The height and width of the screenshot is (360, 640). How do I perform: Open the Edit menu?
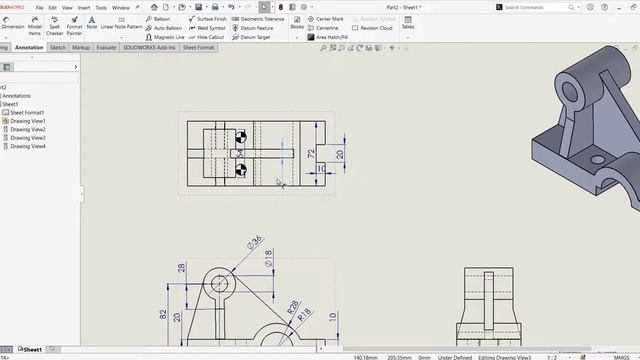coord(53,7)
